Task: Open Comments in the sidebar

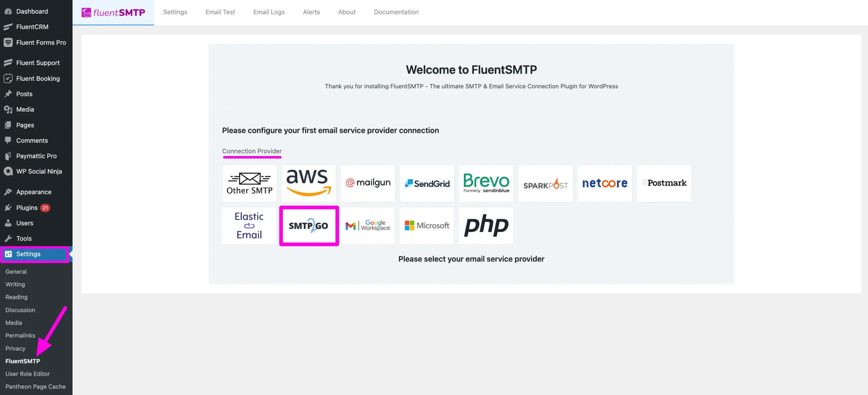Action: (36, 140)
